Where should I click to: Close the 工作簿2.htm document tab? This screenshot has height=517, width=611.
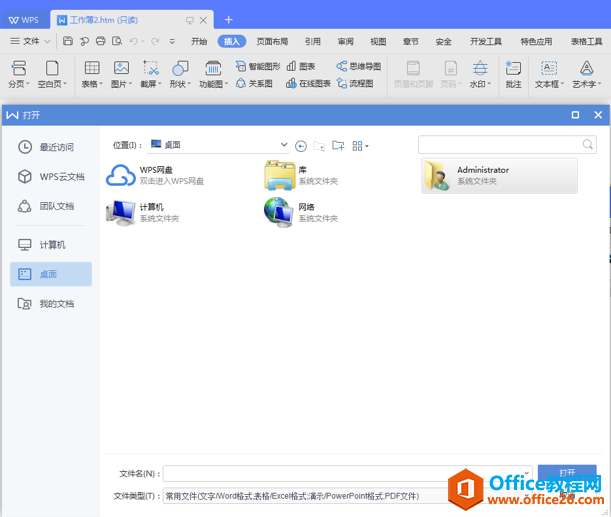tap(203, 20)
